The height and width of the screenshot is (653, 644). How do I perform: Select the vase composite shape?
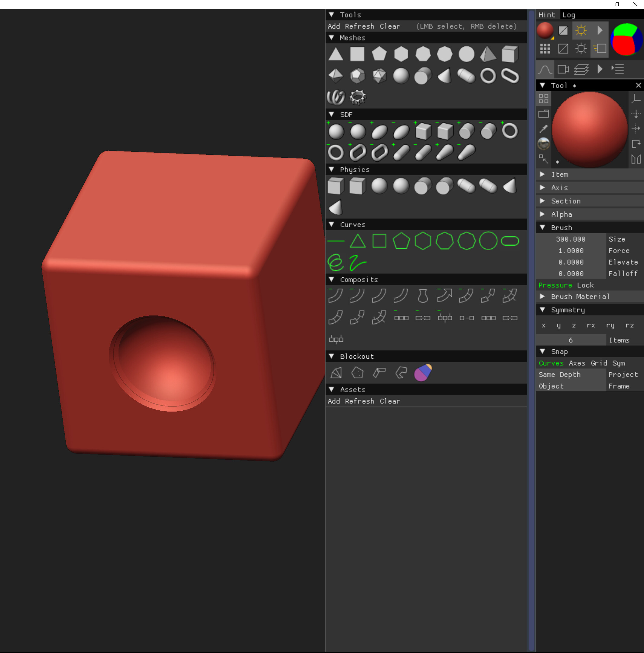click(x=423, y=296)
